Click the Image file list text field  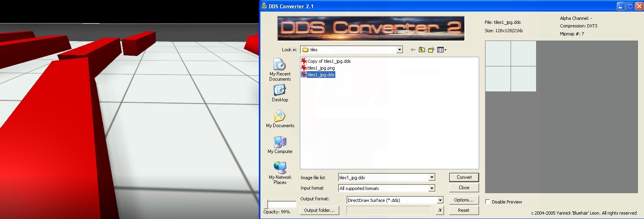pos(383,178)
